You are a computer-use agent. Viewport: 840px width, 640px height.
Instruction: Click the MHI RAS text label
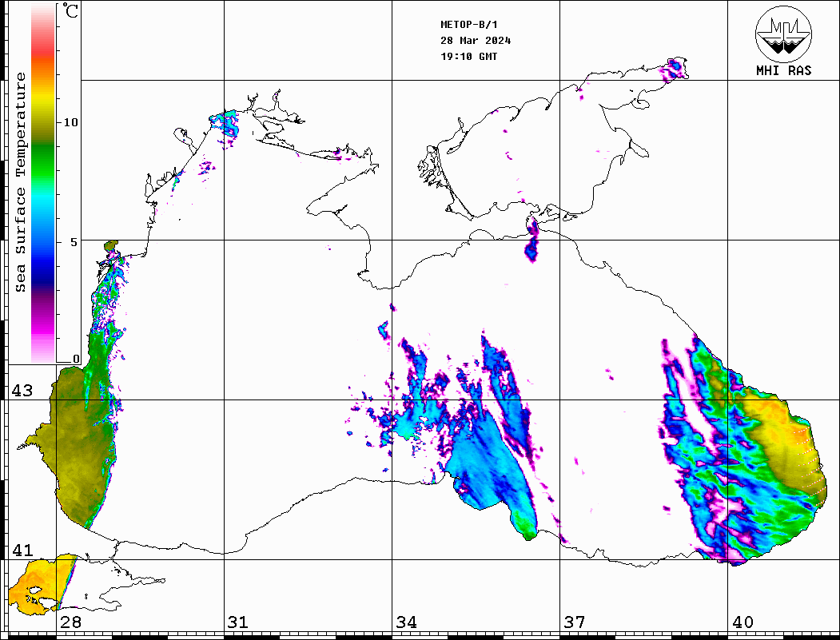(x=784, y=70)
